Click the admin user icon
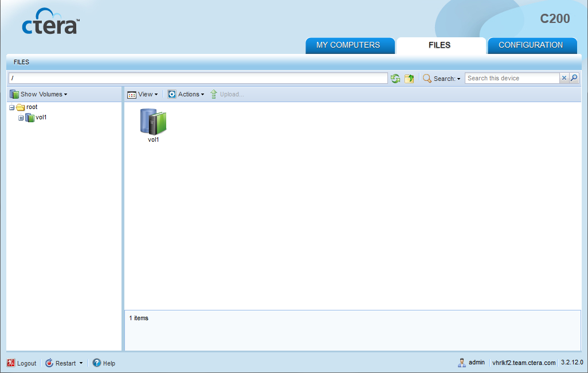 point(461,363)
